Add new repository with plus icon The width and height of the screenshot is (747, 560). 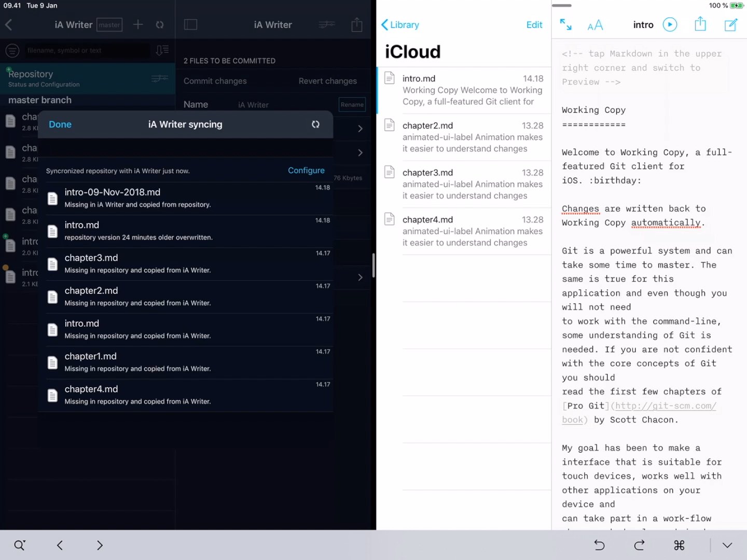coord(138,24)
